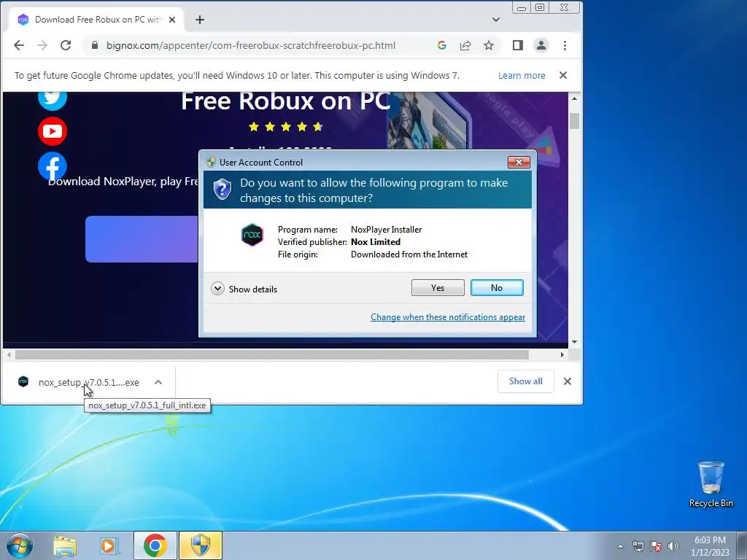Open Windows Media Player from taskbar
This screenshot has height=560, width=747.
coord(109,545)
